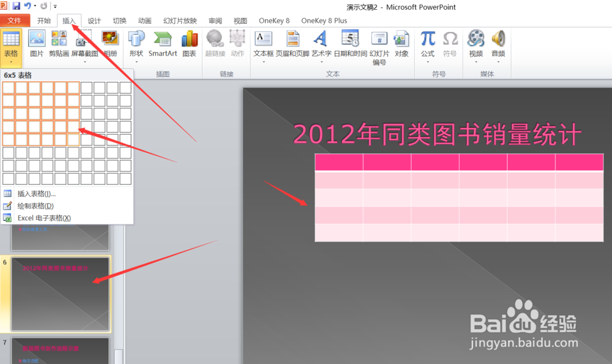The width and height of the screenshot is (612, 364).
Task: Insert a text box via 文本框
Action: (x=263, y=43)
